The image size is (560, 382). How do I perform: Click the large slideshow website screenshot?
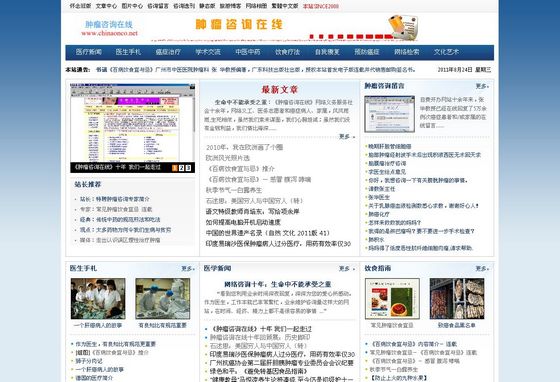(x=132, y=123)
